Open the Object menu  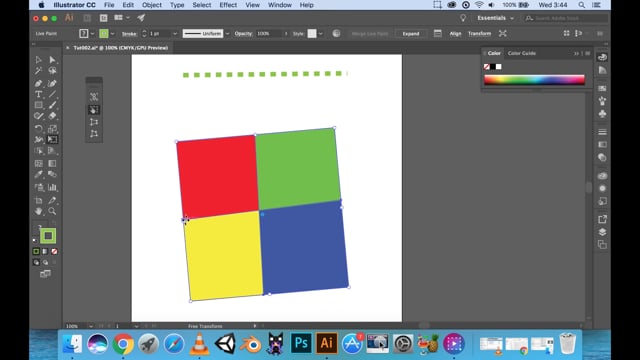(152, 5)
